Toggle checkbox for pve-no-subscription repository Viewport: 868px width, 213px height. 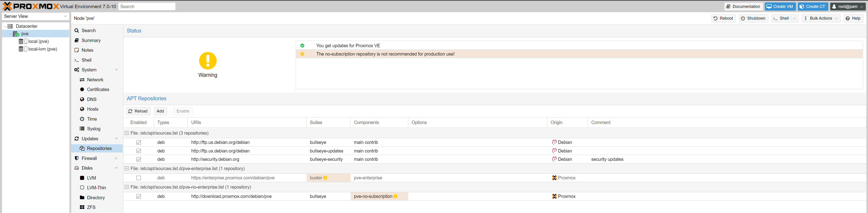pos(139,197)
